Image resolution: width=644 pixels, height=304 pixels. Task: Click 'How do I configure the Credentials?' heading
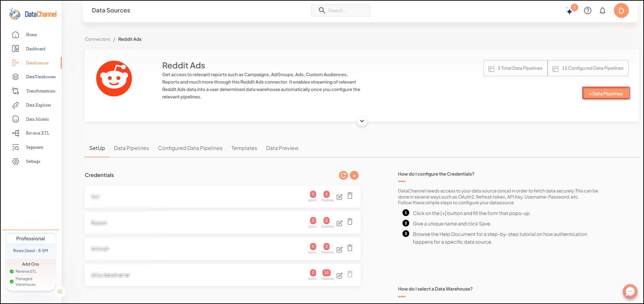(436, 174)
